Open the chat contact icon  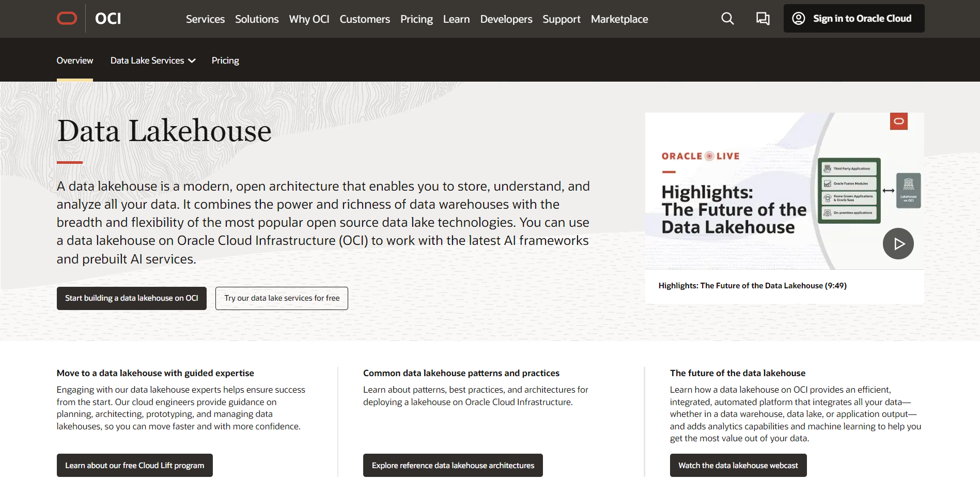763,19
